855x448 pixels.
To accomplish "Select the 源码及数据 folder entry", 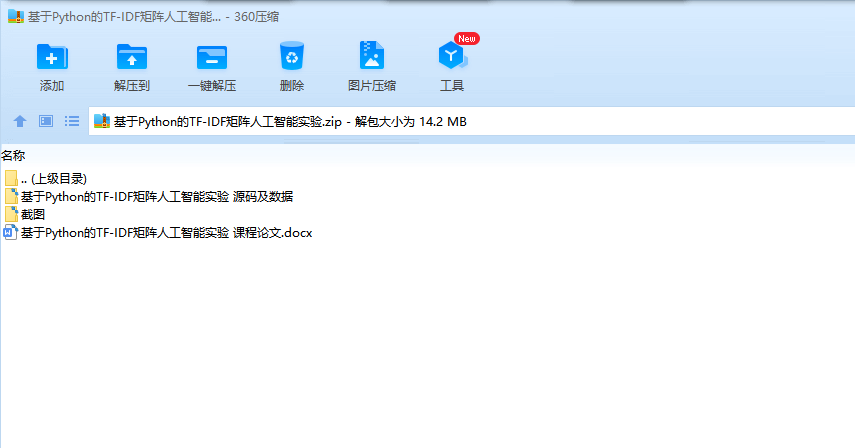I will tap(149, 197).
